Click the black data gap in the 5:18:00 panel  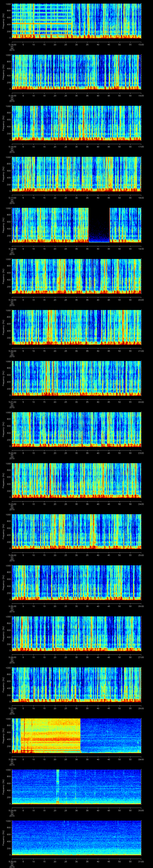coord(99,225)
